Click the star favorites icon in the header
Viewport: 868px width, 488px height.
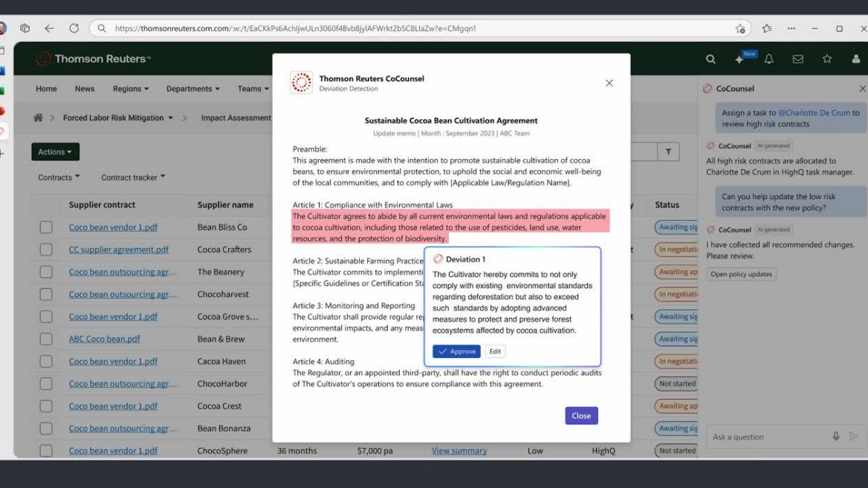click(x=827, y=59)
